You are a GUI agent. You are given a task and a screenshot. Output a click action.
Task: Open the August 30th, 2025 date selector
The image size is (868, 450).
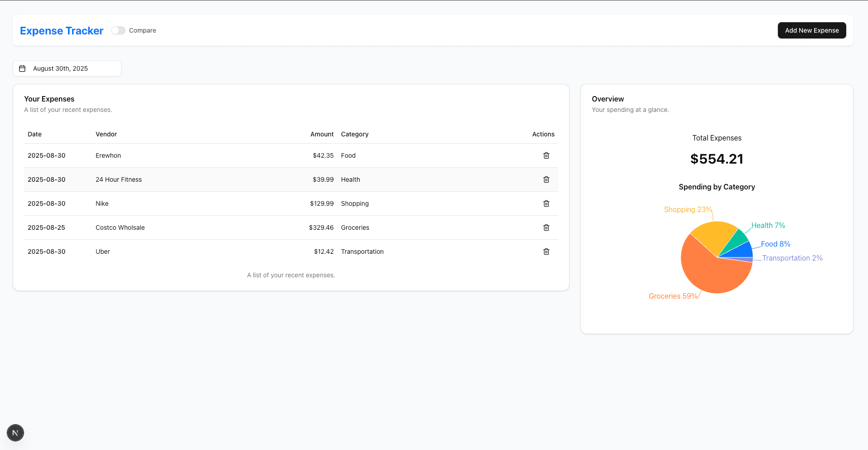pyautogui.click(x=67, y=68)
